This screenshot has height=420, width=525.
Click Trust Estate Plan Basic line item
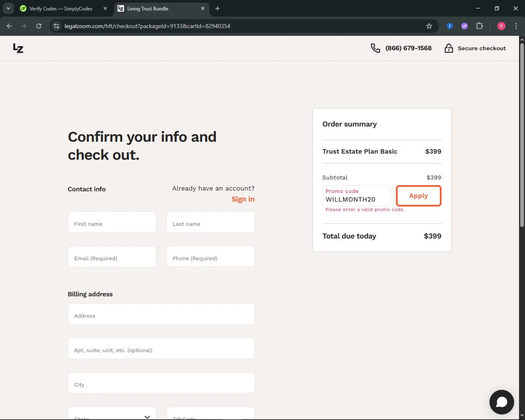coord(381,152)
